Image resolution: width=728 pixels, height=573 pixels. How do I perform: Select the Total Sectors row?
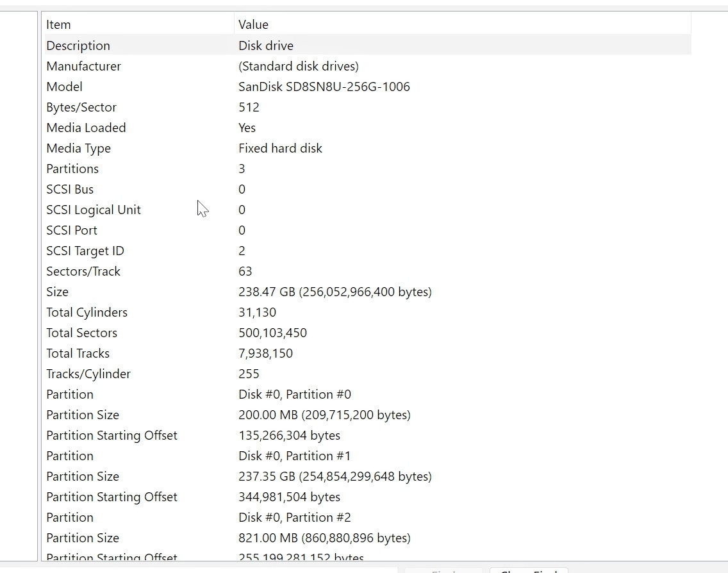pos(368,333)
